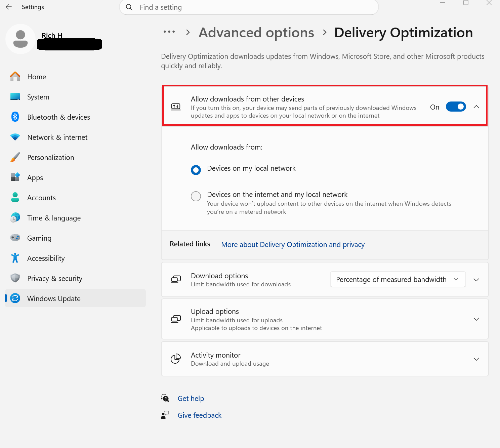500x448 pixels.
Task: Click the Get help link
Action: point(191,398)
